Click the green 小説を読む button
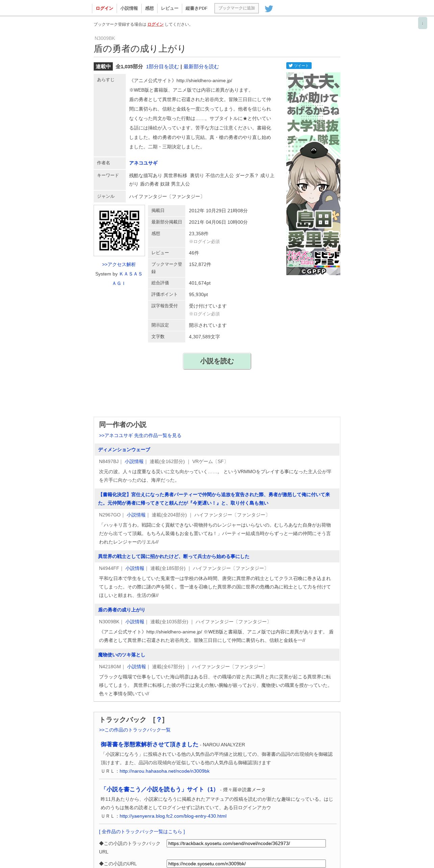Viewport: 434px width, 868px height. pos(217,361)
